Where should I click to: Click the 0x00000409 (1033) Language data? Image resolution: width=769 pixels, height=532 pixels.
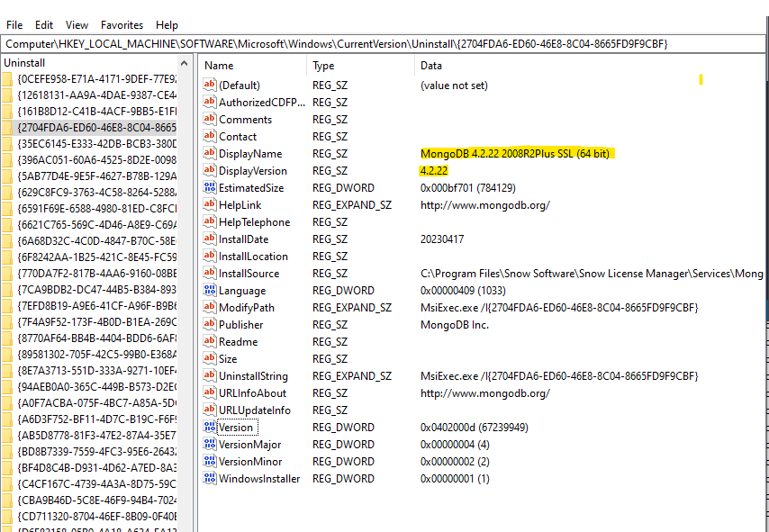click(x=463, y=291)
